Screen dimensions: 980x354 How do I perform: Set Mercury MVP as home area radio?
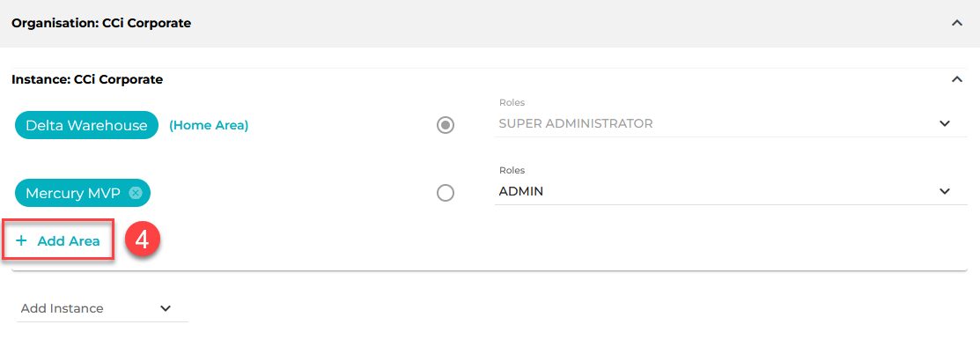[445, 193]
